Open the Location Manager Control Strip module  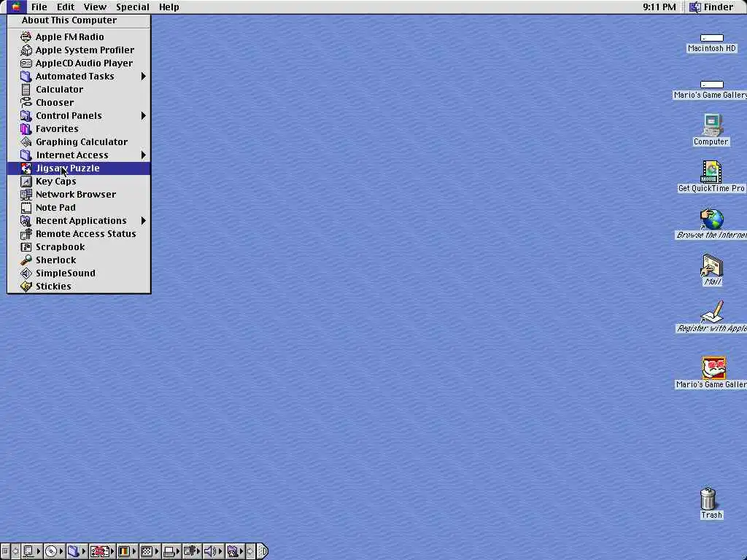pyautogui.click(x=102, y=551)
